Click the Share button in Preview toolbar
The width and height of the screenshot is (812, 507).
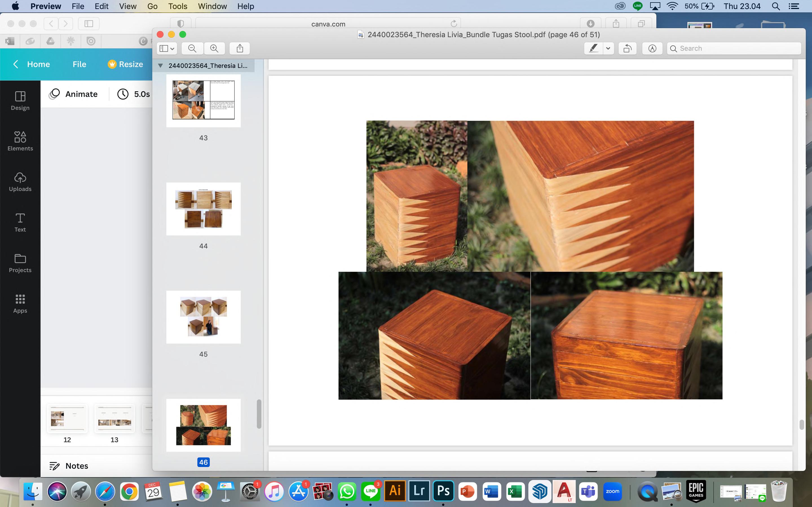[x=240, y=48]
